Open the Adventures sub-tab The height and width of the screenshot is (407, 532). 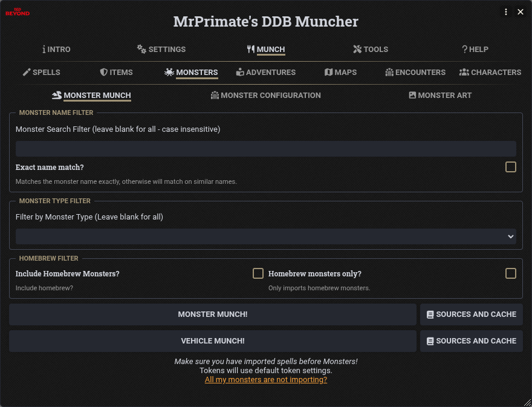tap(265, 72)
